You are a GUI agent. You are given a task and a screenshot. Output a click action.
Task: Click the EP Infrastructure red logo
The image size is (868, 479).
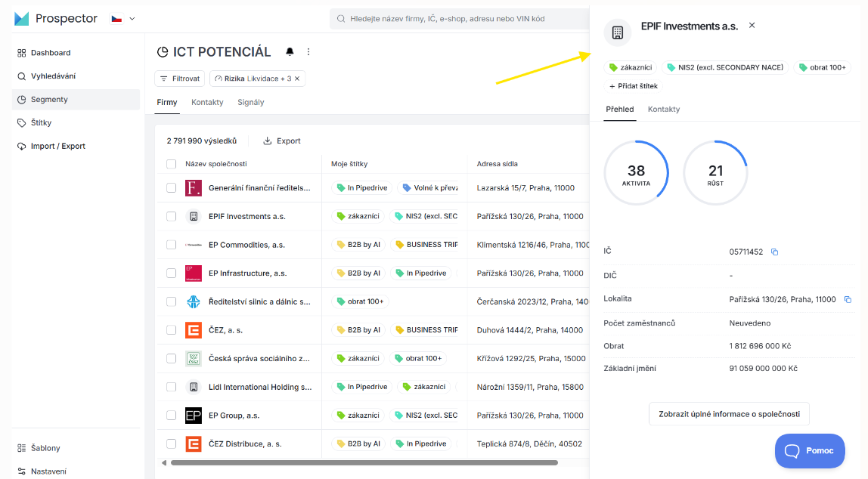pos(194,273)
